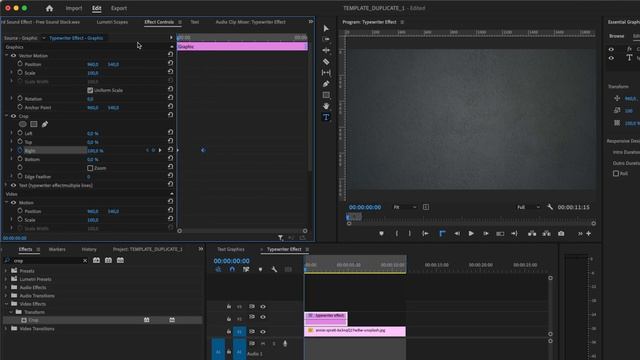Step forward one frame
640x360 pixels.
point(486,233)
